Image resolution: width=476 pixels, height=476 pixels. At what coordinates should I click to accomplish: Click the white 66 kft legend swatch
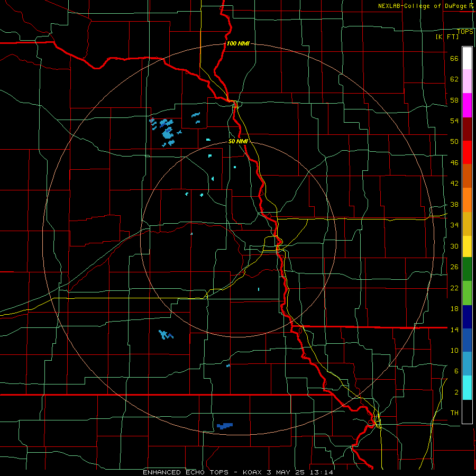(x=467, y=58)
